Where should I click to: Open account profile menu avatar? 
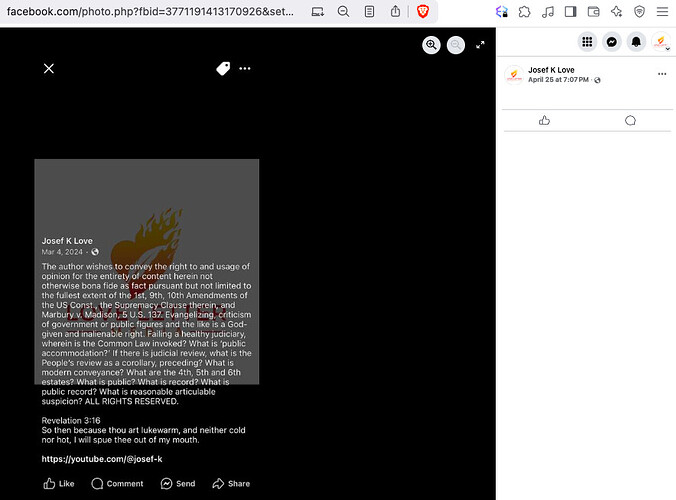tap(660, 42)
